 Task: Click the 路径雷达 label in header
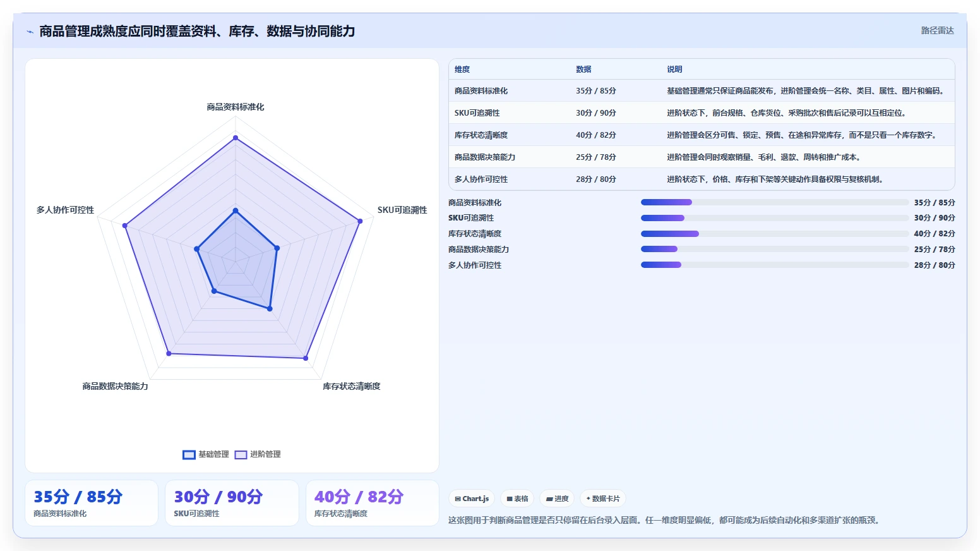pyautogui.click(x=937, y=30)
